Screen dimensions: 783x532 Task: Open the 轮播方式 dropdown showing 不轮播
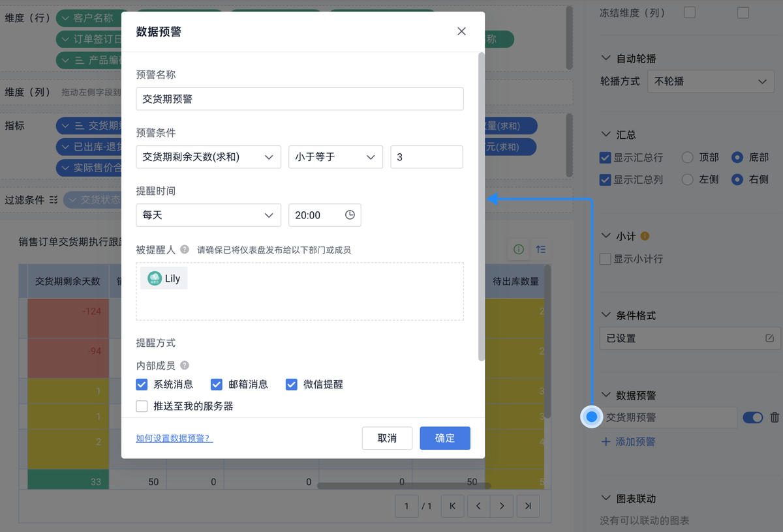point(711,81)
